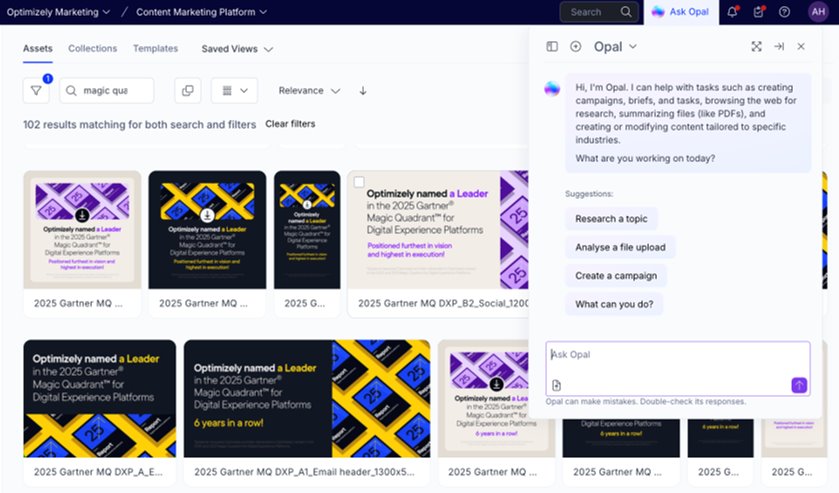Image resolution: width=839 pixels, height=493 pixels.
Task: Choose the Analyse a file upload suggestion
Action: click(x=620, y=247)
